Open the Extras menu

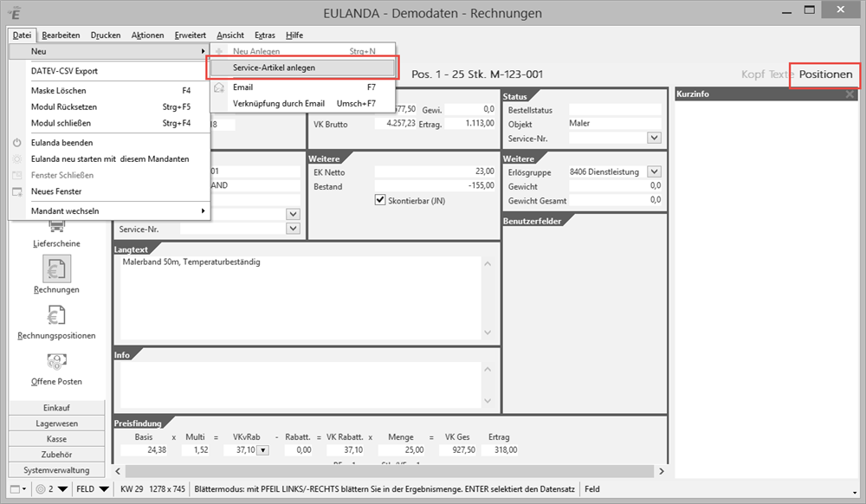point(264,36)
